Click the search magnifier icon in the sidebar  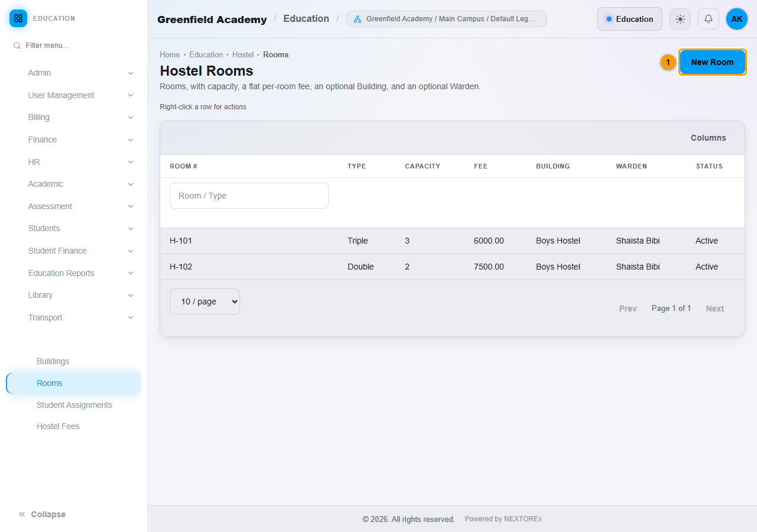click(17, 46)
